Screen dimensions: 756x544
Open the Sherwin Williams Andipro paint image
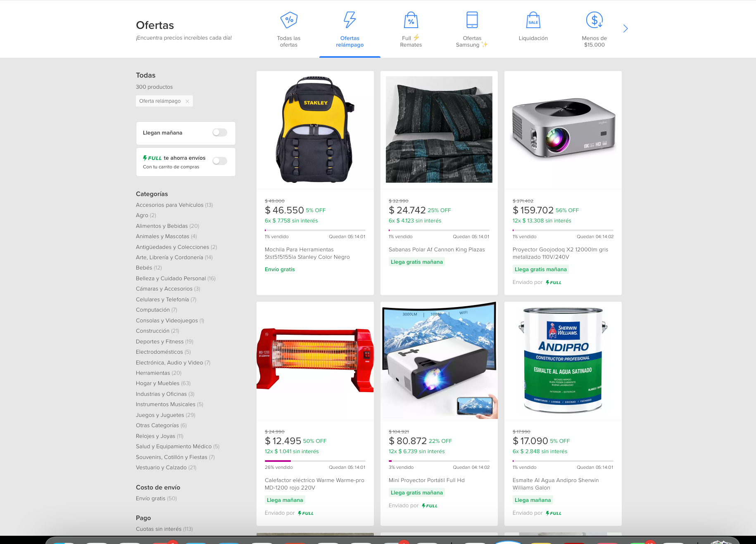click(563, 360)
